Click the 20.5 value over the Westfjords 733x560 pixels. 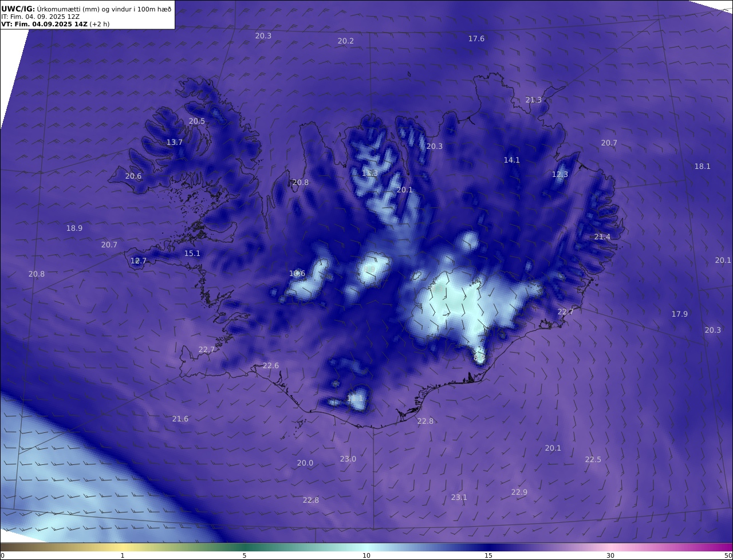click(196, 121)
